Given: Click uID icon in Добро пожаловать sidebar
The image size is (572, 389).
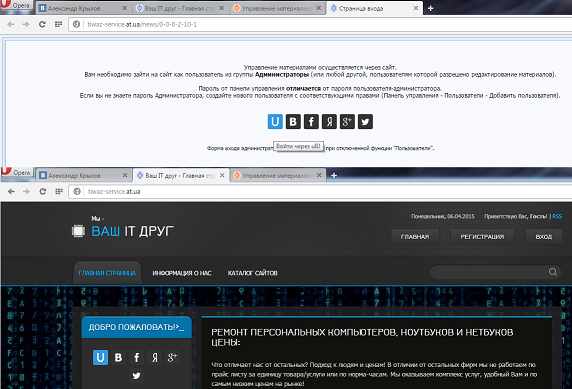Looking at the screenshot, I should pyautogui.click(x=100, y=357).
